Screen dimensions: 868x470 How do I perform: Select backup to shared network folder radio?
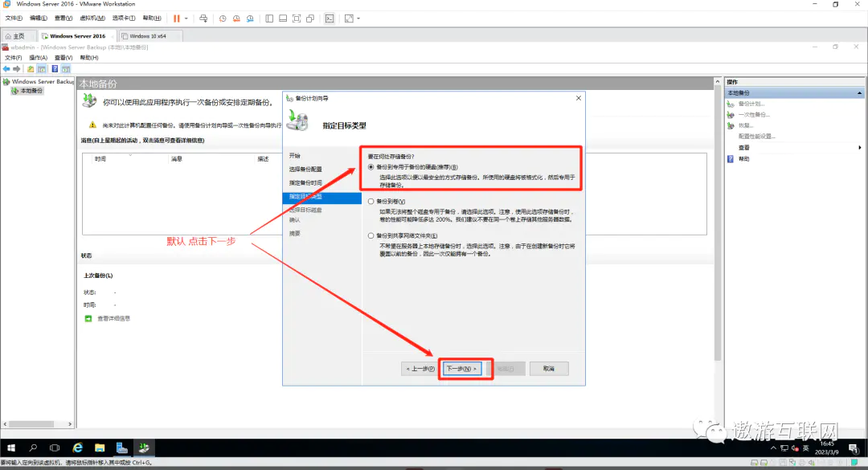371,236
